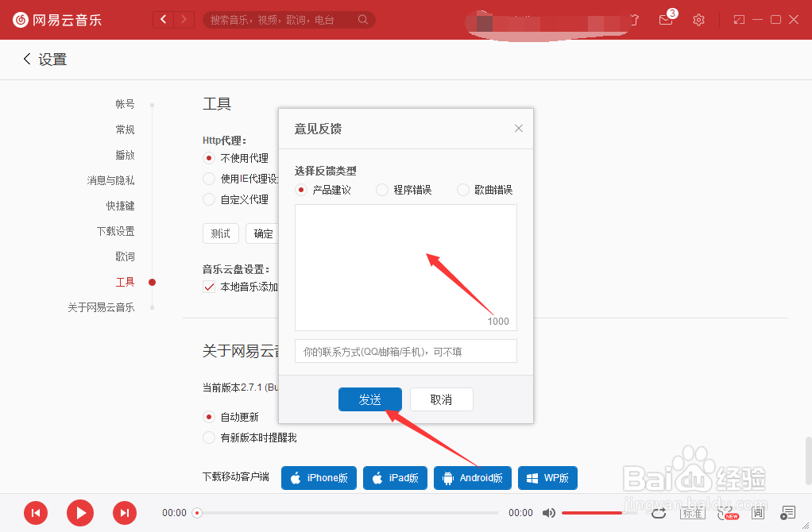Download the iPhone版 client
Image resolution: width=812 pixels, height=532 pixels.
319,478
